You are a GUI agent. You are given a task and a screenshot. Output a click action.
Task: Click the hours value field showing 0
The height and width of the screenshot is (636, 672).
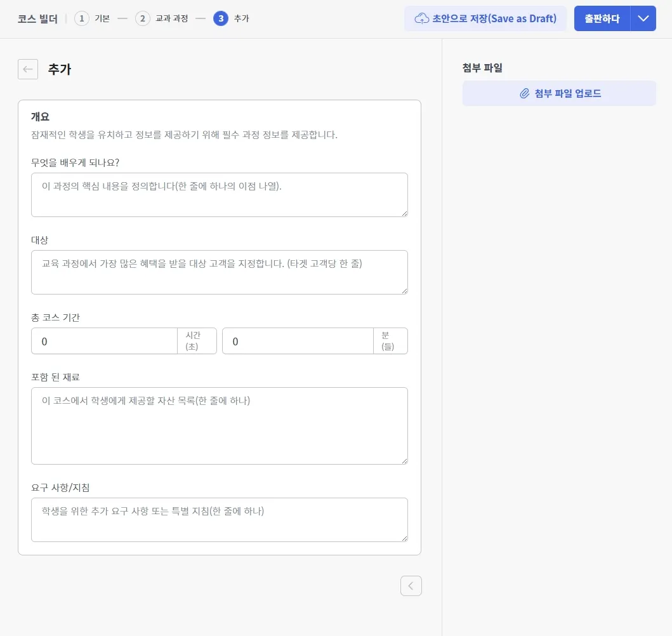(x=104, y=341)
